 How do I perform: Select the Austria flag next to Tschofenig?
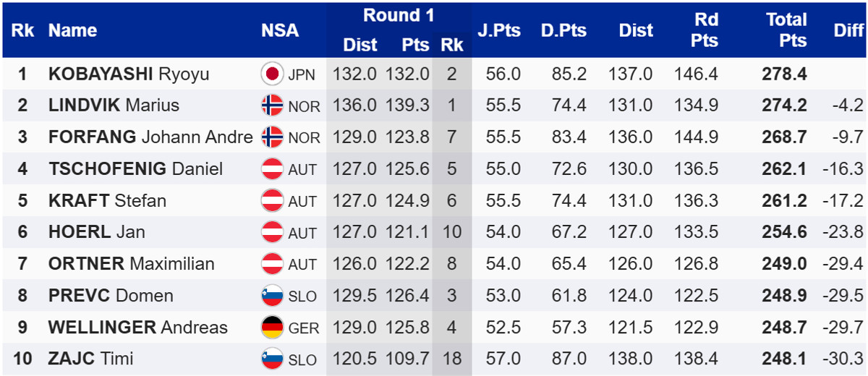point(272,169)
